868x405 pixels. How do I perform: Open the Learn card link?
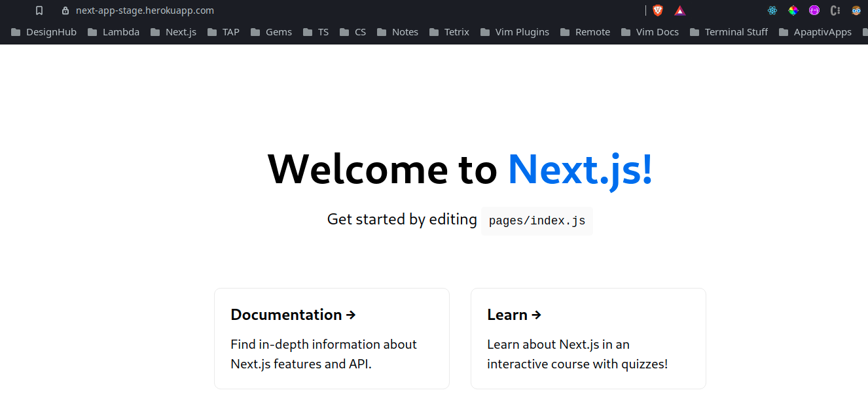click(588, 338)
